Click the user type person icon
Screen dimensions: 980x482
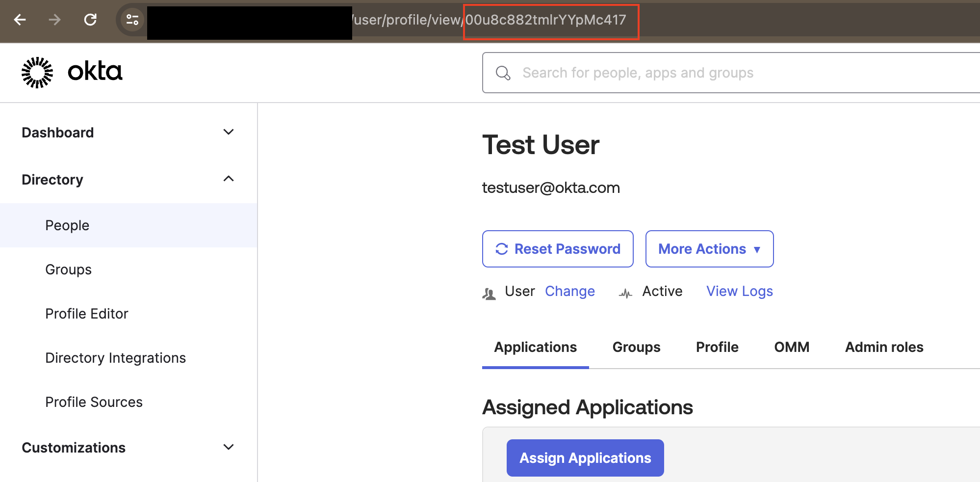489,294
